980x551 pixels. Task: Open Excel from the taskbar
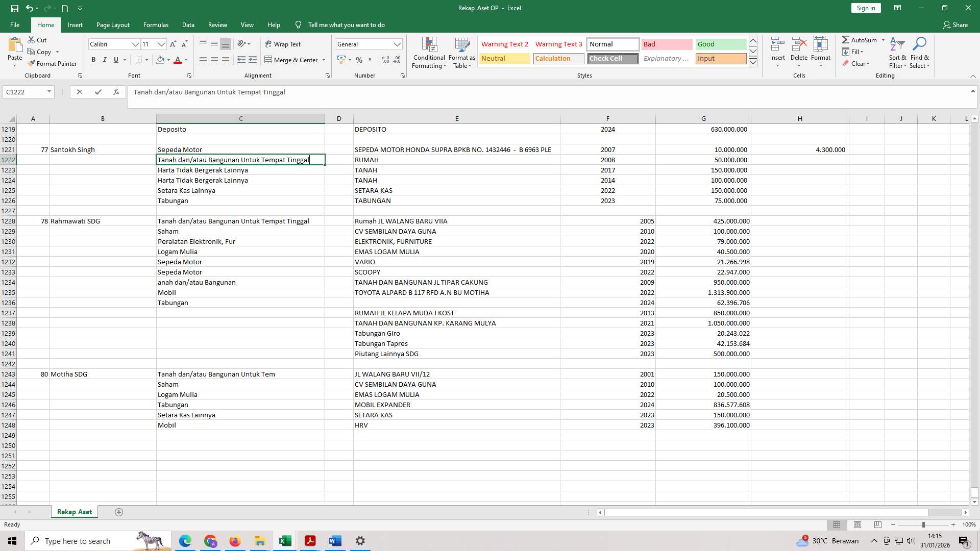pos(285,540)
